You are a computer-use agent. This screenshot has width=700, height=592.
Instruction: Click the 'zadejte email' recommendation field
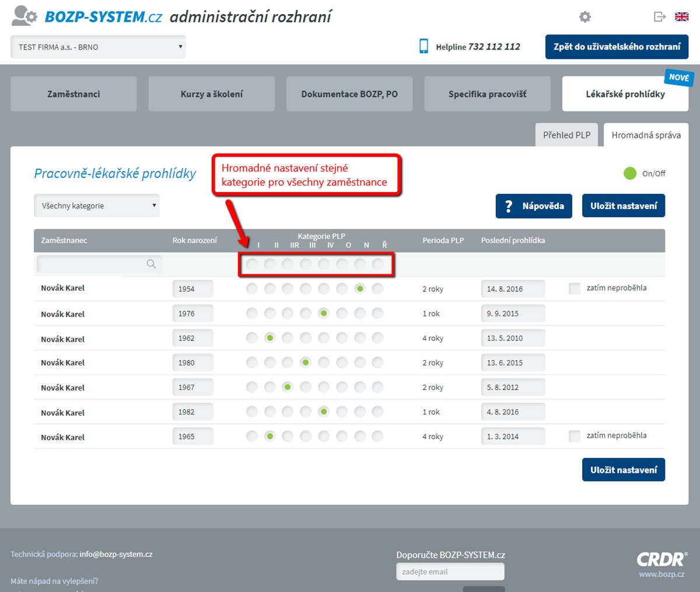point(450,572)
